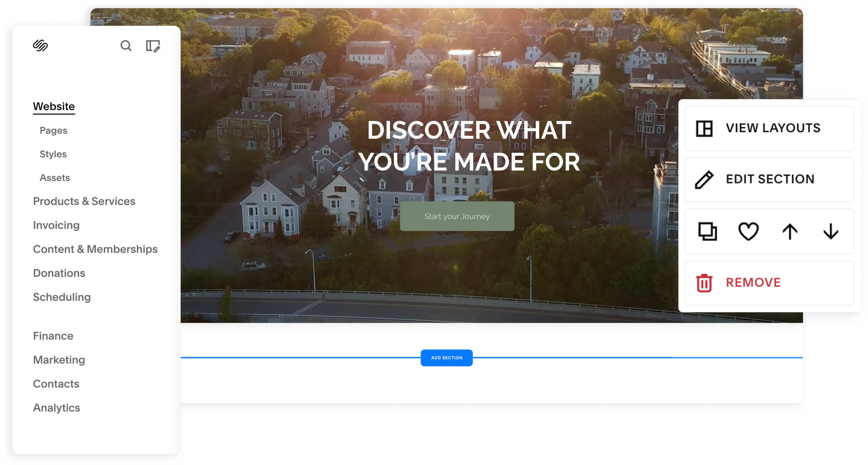868x465 pixels.
Task: Move section up with arrow icon
Action: [x=790, y=231]
